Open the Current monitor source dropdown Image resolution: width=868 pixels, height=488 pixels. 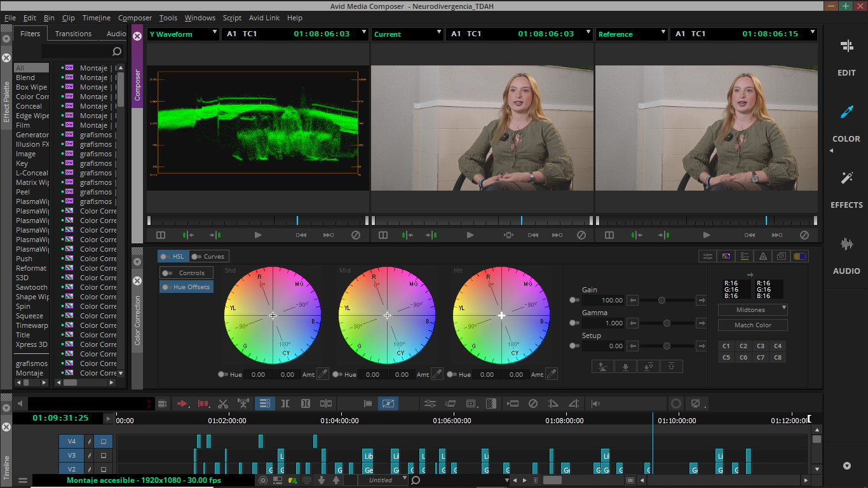pos(439,32)
